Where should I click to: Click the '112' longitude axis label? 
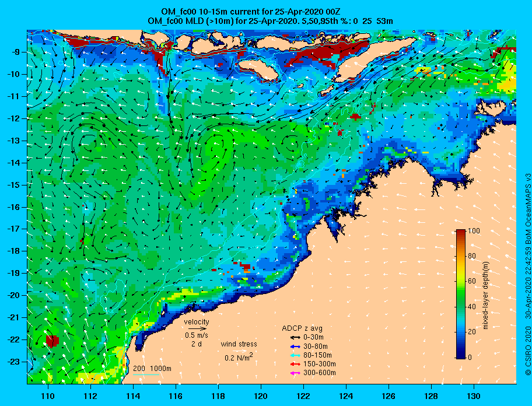click(x=90, y=396)
